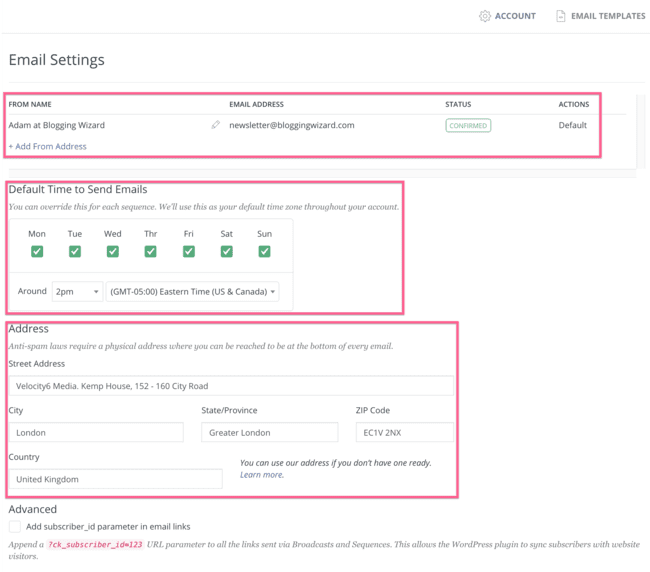
Task: Click the Email Settings page heading
Action: click(57, 60)
